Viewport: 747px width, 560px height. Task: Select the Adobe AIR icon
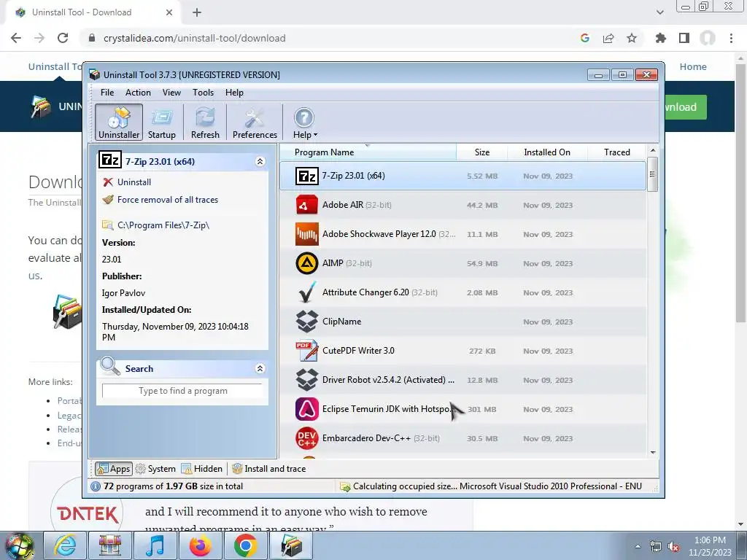(307, 205)
